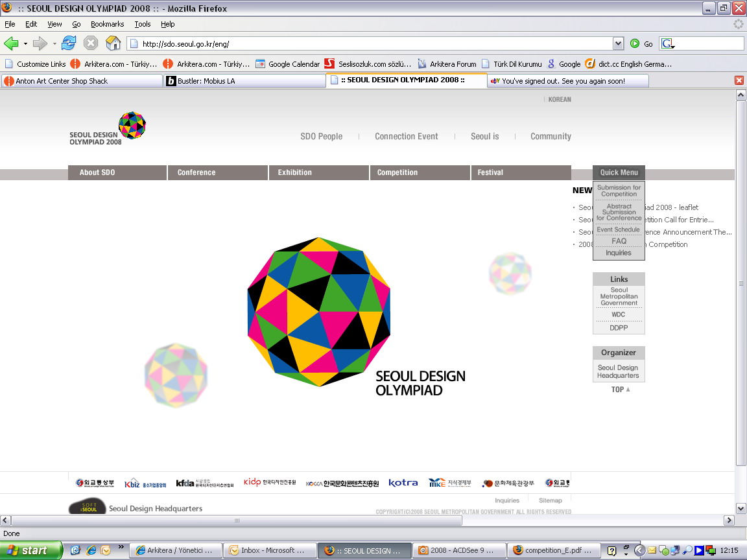Click the MKE sponsor logo
Image resolution: width=747 pixels, height=560 pixels.
click(x=450, y=483)
